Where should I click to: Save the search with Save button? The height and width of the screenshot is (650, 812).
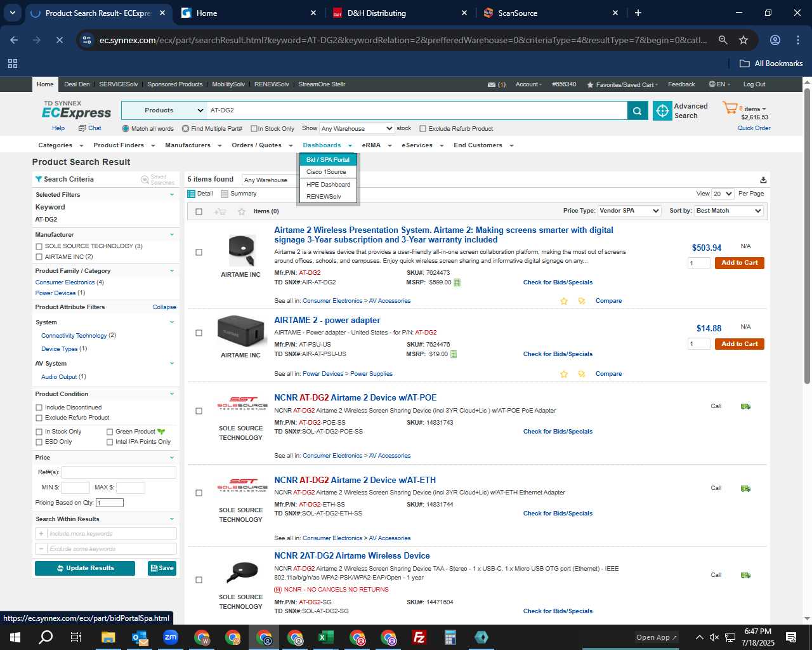(162, 568)
